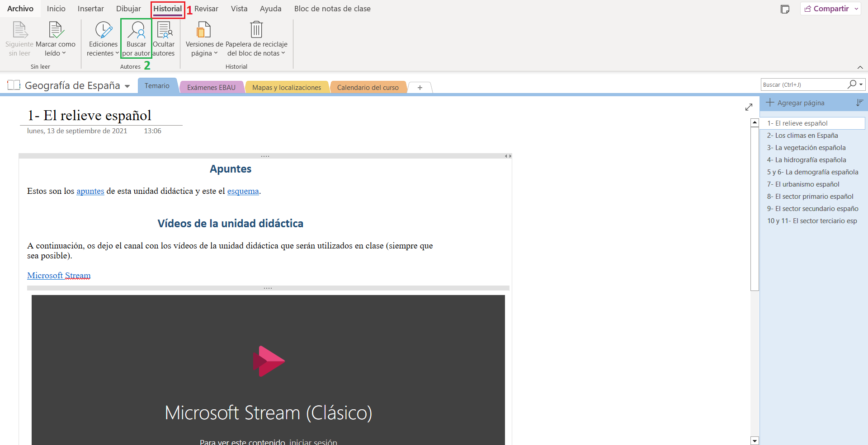Open Versiones de página icon
The width and height of the screenshot is (868, 445).
[x=203, y=31]
